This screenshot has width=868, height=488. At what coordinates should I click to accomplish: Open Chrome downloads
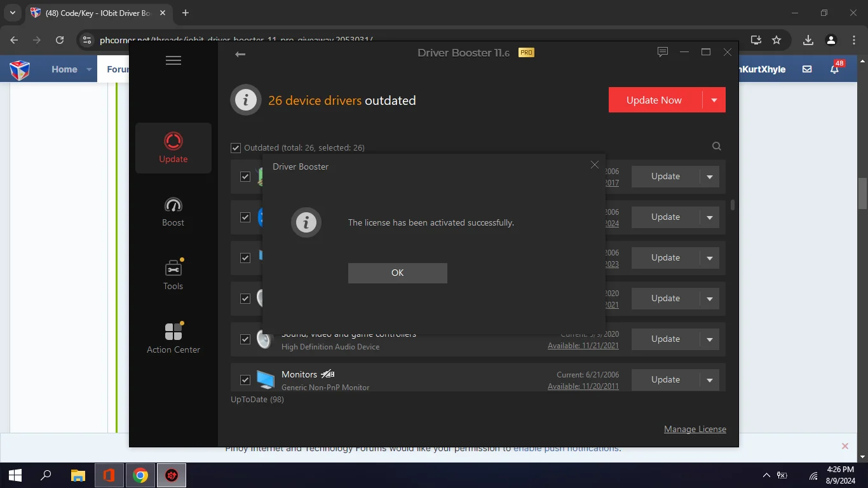[x=808, y=39]
